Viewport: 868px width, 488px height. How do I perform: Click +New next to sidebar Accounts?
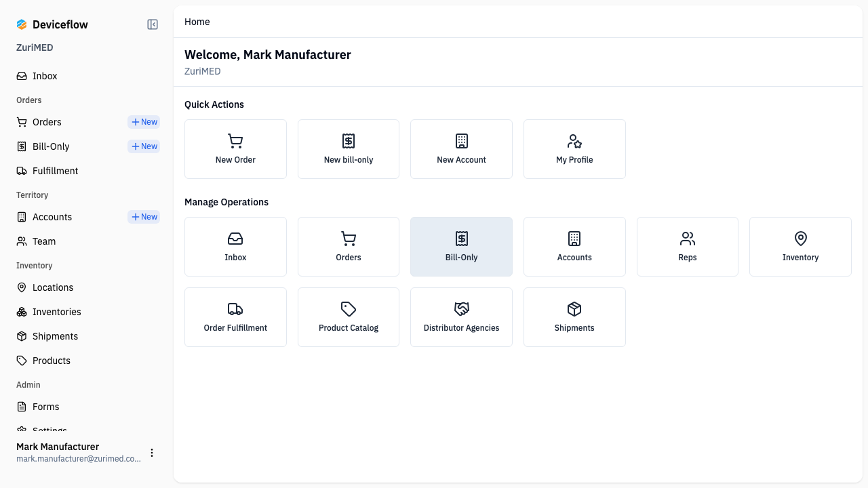pos(144,217)
